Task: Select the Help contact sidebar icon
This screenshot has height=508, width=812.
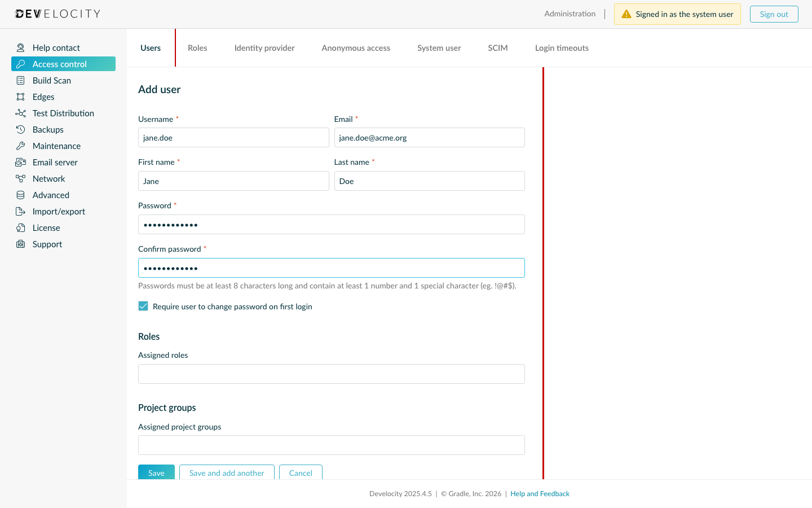Action: pos(20,47)
